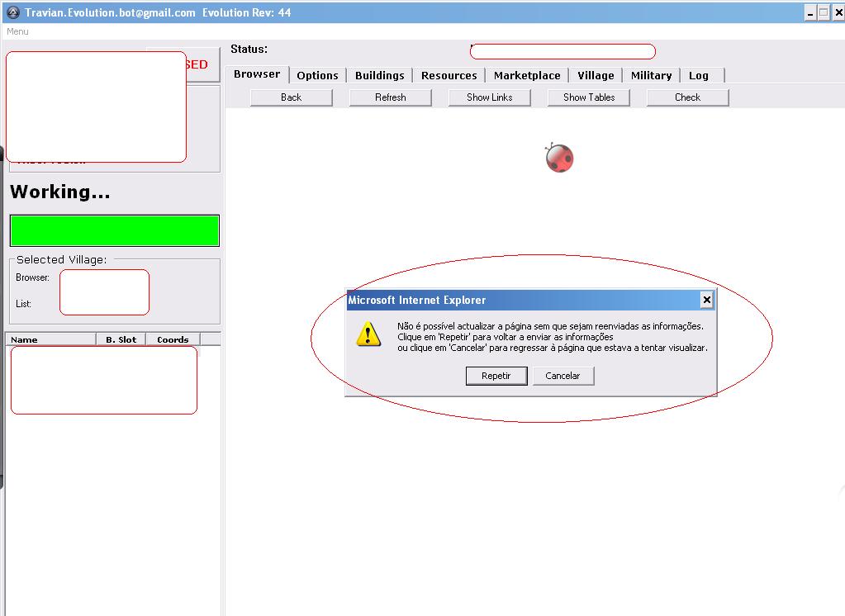Click the Check button

(x=687, y=97)
